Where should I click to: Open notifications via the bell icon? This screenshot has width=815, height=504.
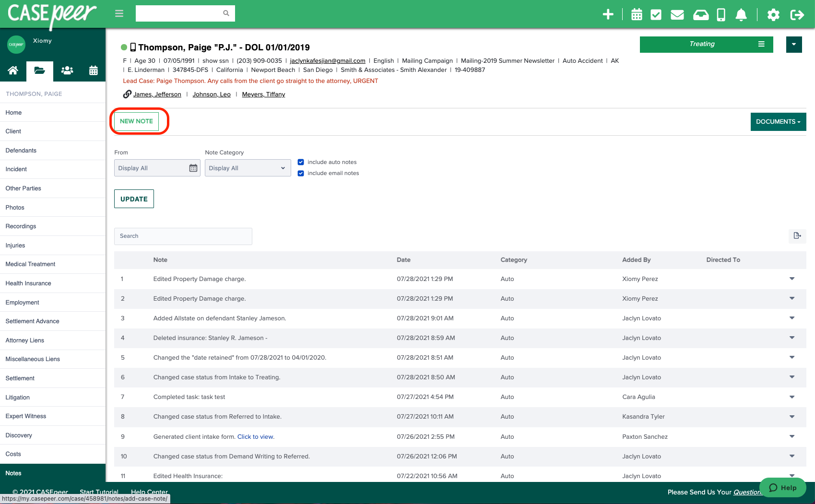(x=740, y=14)
